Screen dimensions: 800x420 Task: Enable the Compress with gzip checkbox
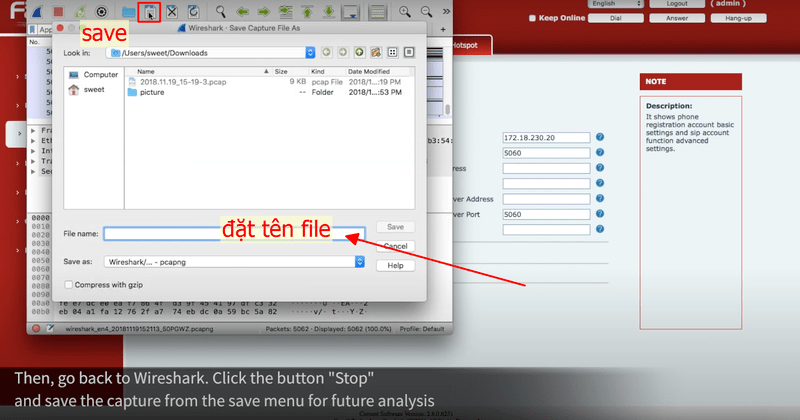point(68,285)
